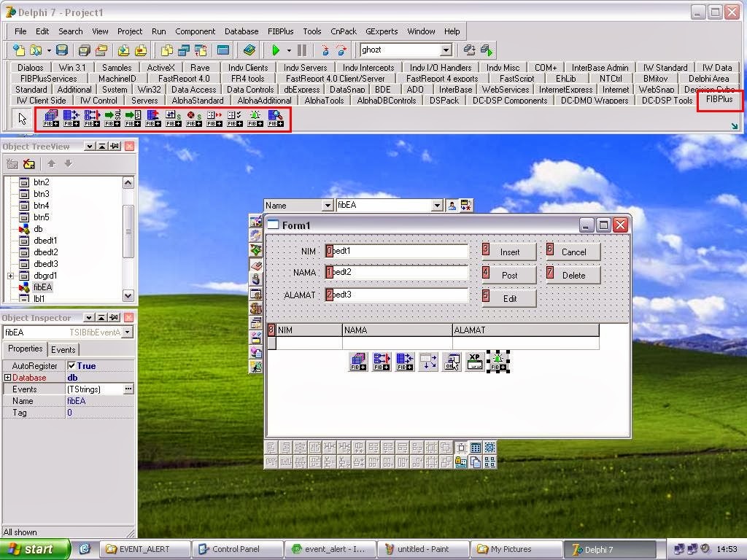
Task: Open the Component menu
Action: 195,31
